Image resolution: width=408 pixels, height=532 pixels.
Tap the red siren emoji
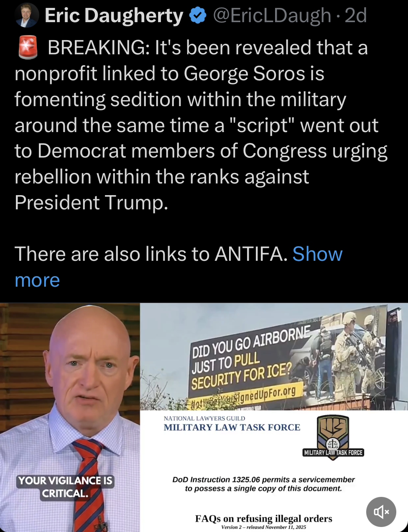(x=28, y=47)
